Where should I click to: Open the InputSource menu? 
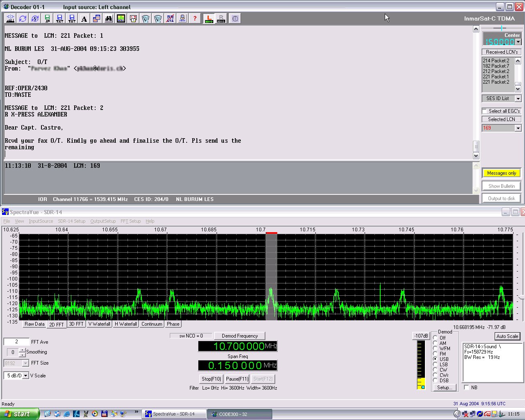[x=41, y=221]
